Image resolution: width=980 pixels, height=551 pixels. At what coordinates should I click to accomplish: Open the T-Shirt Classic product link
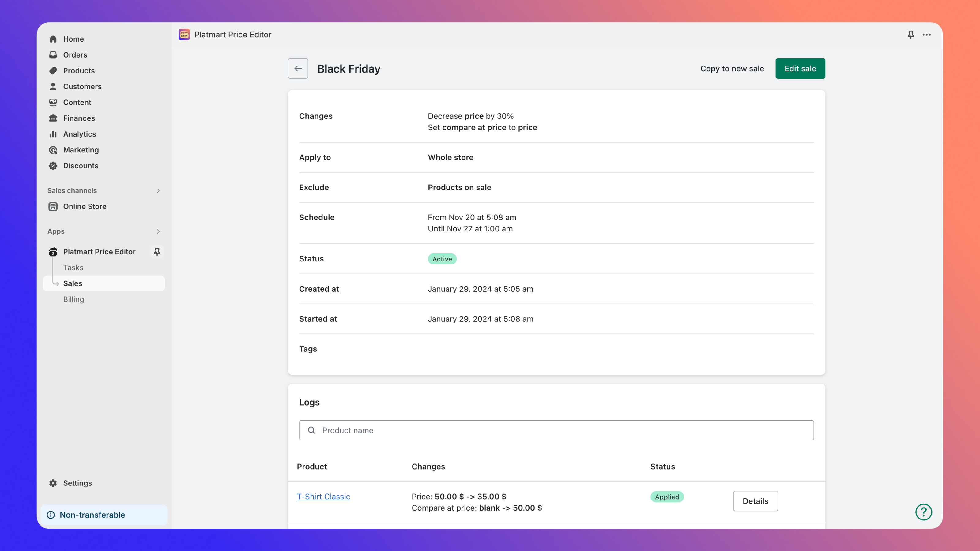click(x=323, y=496)
